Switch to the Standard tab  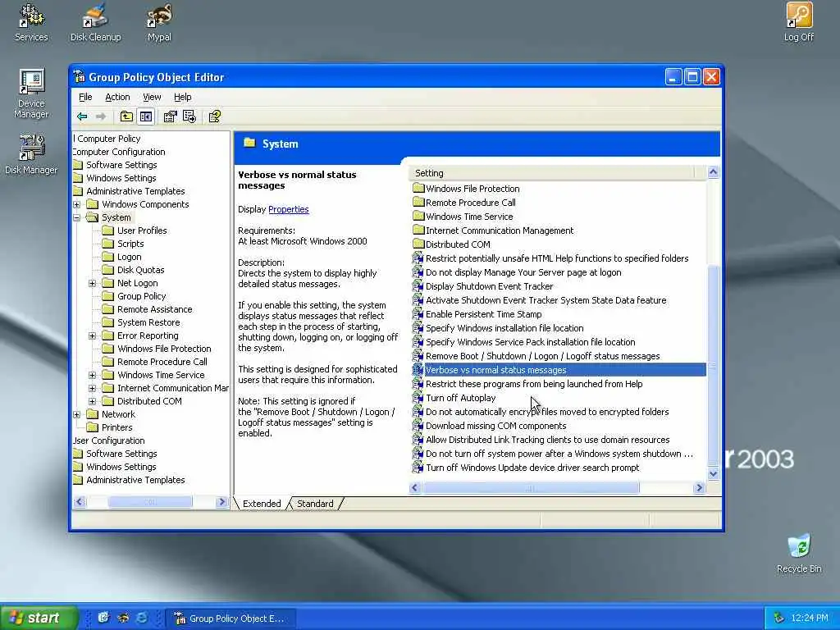[x=315, y=504]
